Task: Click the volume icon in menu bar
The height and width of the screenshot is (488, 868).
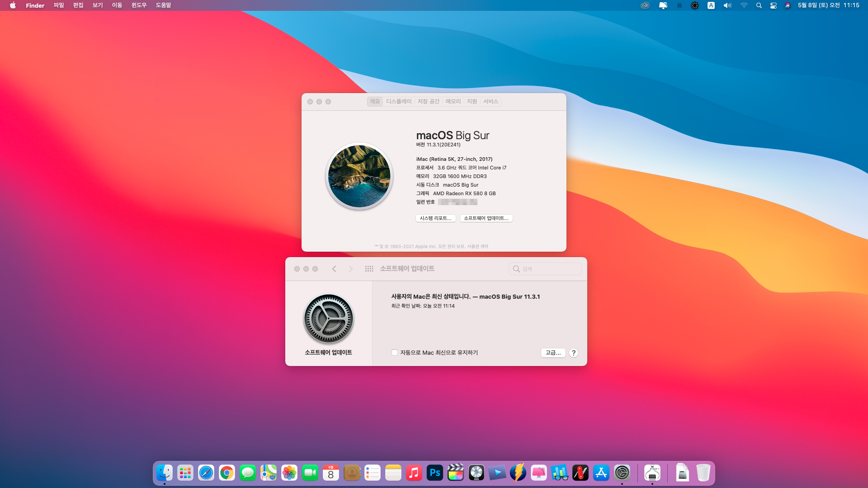Action: 727,5
